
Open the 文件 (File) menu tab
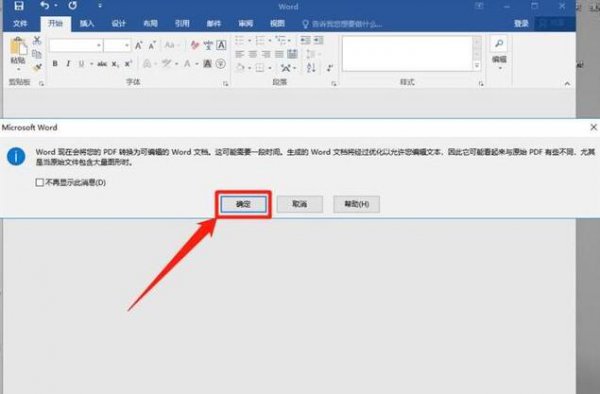tap(20, 24)
